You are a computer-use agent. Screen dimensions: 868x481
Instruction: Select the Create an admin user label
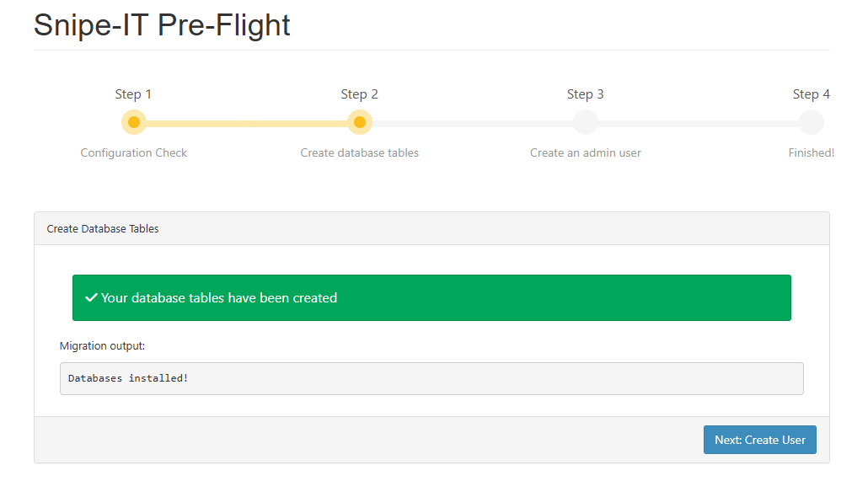tap(586, 152)
